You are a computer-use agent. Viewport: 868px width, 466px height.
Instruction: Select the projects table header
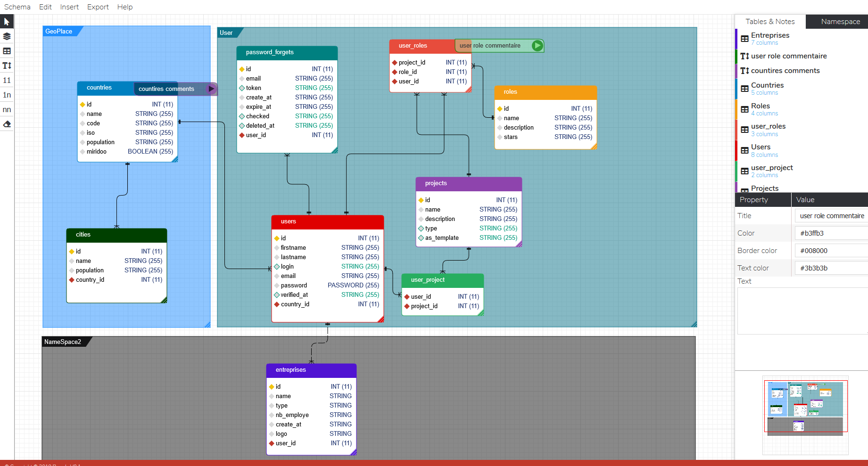click(x=469, y=183)
